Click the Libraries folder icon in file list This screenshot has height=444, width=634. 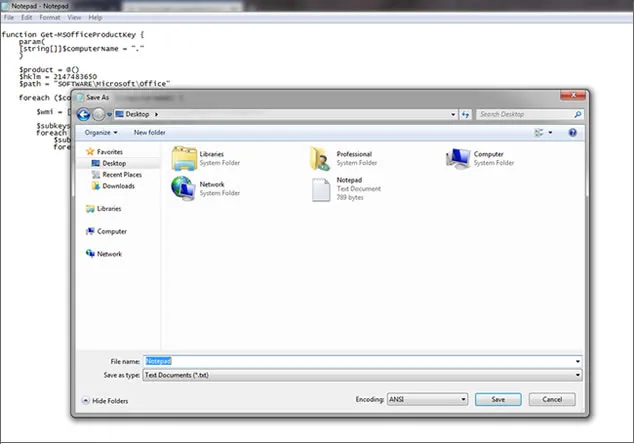coord(184,158)
